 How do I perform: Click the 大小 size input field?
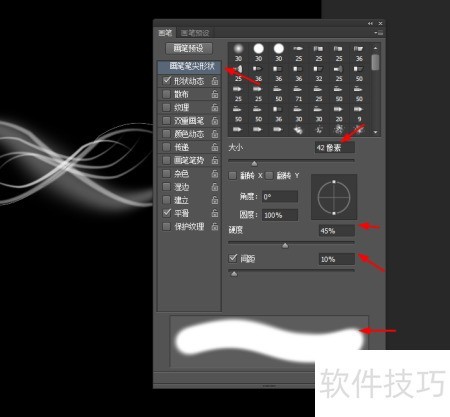(x=335, y=147)
